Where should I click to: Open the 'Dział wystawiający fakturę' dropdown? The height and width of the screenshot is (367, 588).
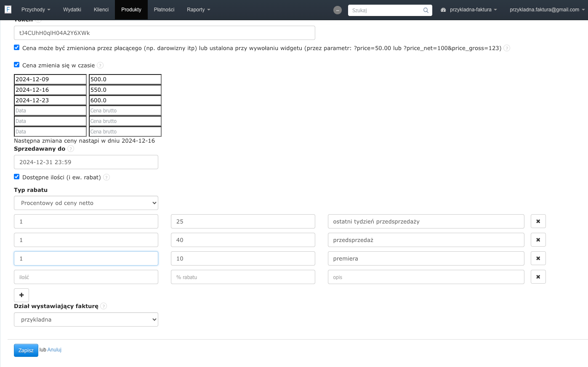click(x=86, y=319)
